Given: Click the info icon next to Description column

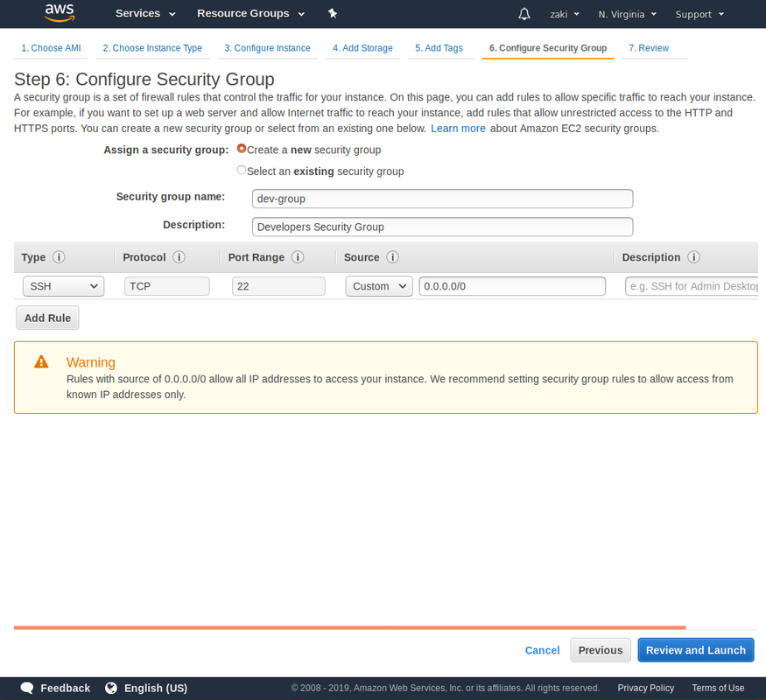Looking at the screenshot, I should tap(692, 257).
